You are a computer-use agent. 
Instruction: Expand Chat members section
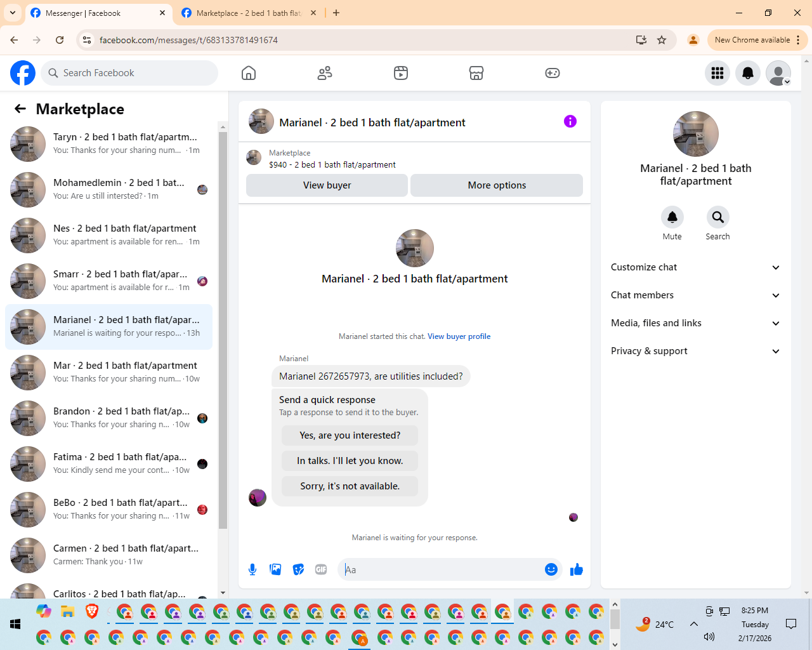click(696, 295)
